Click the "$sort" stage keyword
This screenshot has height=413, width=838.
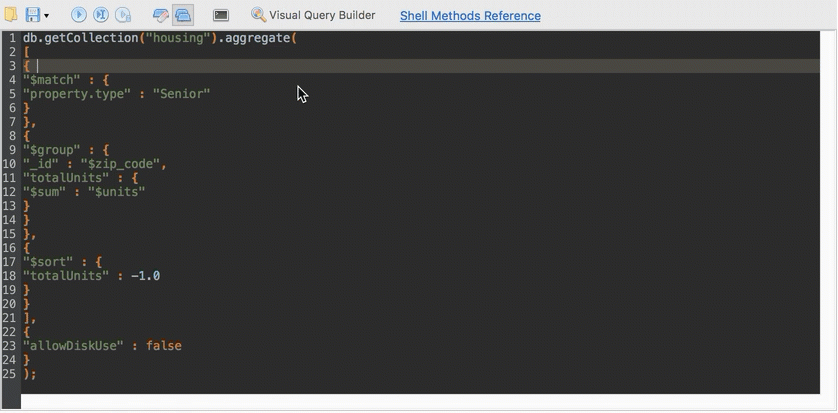pyautogui.click(x=48, y=262)
